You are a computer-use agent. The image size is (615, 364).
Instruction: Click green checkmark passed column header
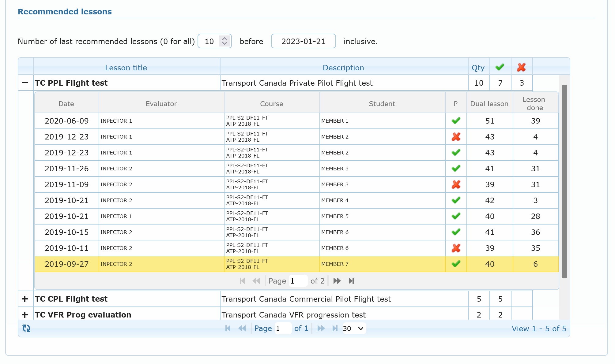[x=500, y=67]
